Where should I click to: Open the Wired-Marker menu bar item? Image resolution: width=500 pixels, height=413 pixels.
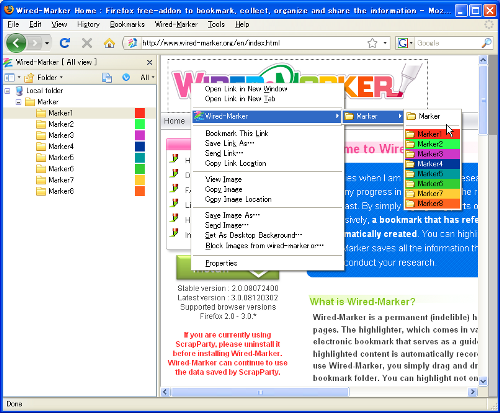click(x=176, y=24)
